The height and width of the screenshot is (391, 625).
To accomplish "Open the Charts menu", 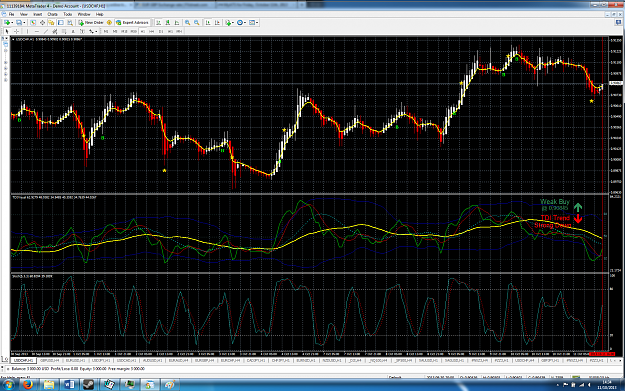I will tap(53, 14).
